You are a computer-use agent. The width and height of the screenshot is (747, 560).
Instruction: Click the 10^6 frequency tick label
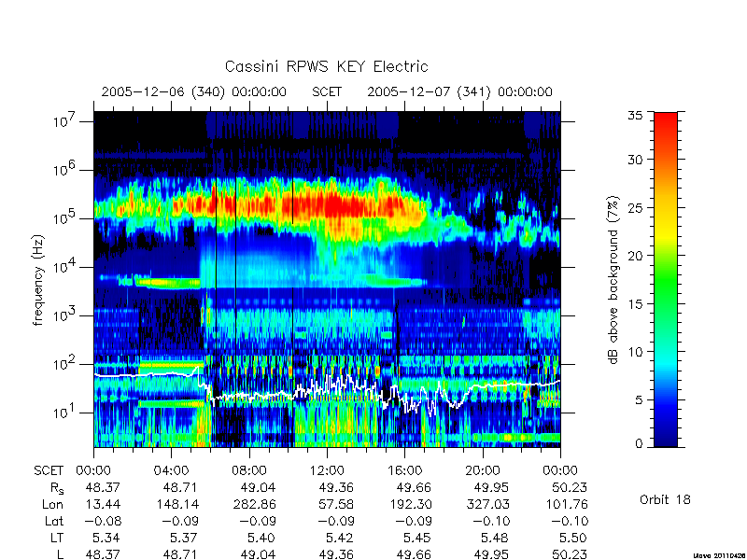click(x=64, y=169)
